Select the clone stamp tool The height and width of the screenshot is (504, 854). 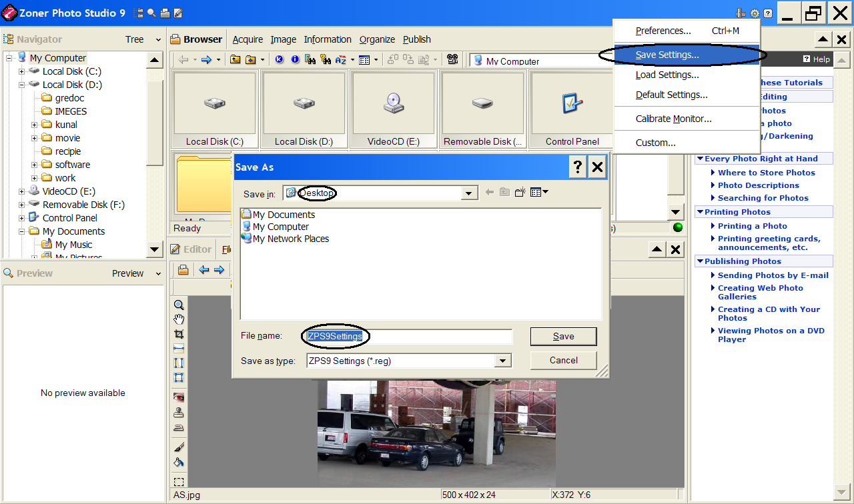(179, 413)
